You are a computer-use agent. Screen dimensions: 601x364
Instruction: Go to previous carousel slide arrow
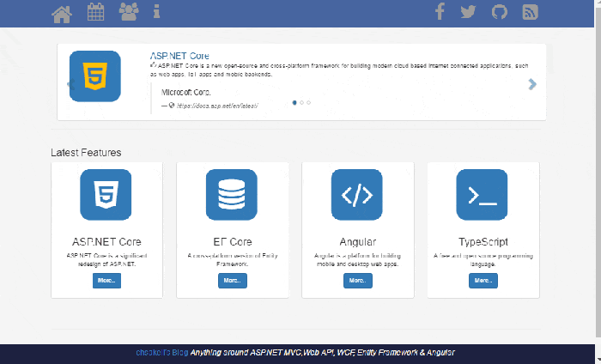pos(70,84)
